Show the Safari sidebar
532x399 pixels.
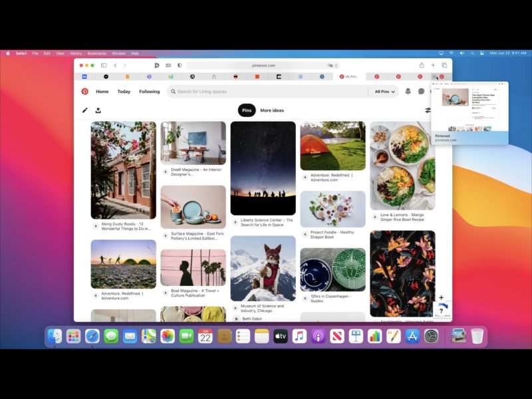[104, 65]
